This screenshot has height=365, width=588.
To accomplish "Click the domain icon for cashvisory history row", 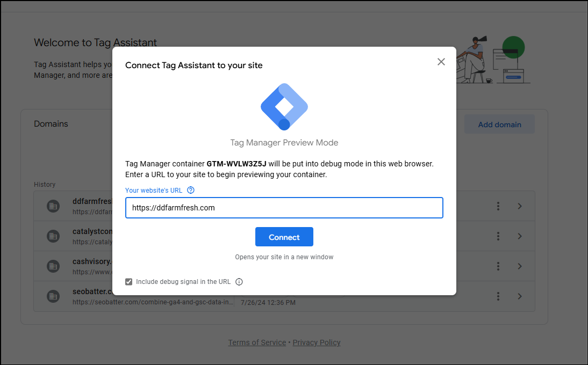I will click(x=53, y=266).
